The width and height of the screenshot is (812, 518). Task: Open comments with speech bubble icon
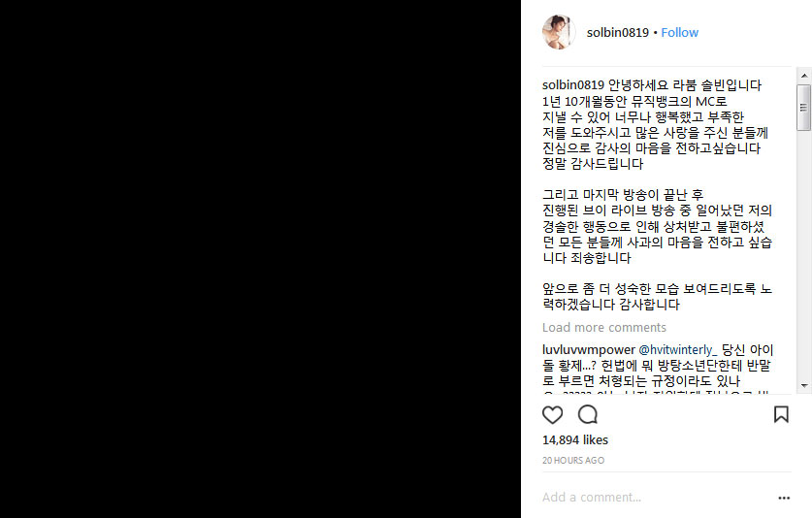point(588,415)
